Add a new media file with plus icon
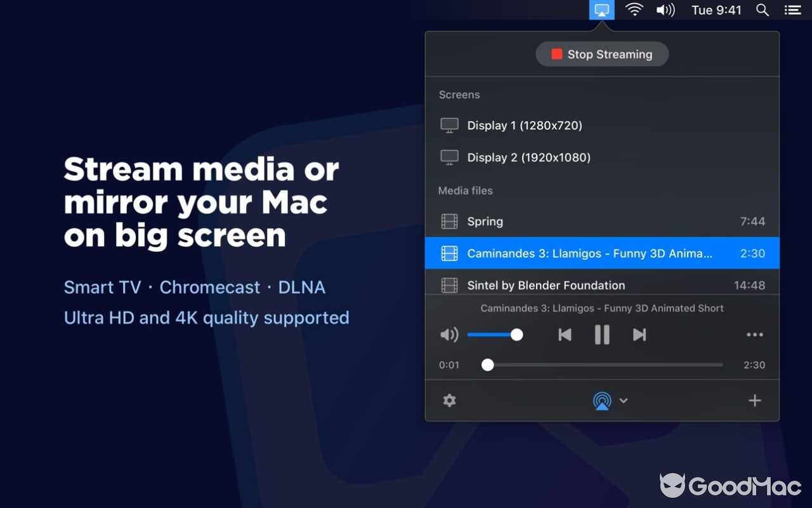Image resolution: width=812 pixels, height=508 pixels. (x=755, y=401)
